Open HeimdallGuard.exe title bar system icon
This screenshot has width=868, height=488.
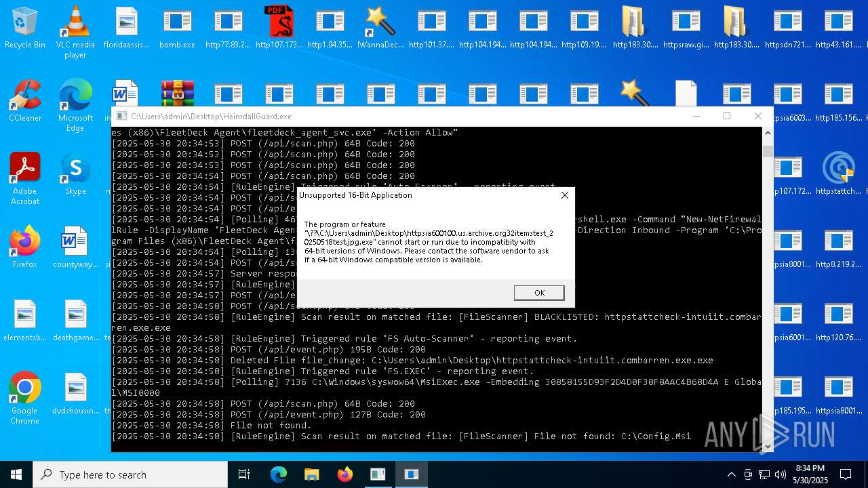click(121, 117)
